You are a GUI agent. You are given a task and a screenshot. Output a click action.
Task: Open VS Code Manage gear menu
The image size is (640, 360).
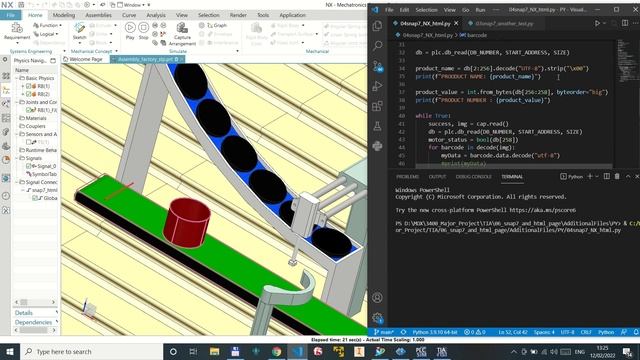378,318
